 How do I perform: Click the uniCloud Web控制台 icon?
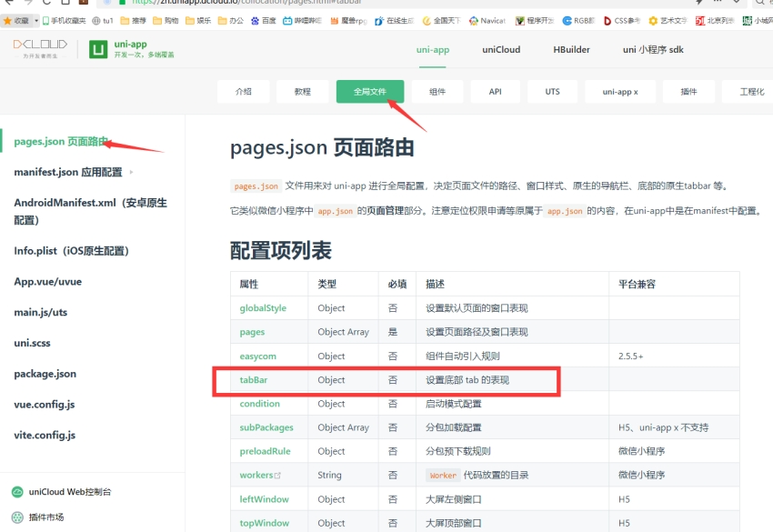pos(17,492)
